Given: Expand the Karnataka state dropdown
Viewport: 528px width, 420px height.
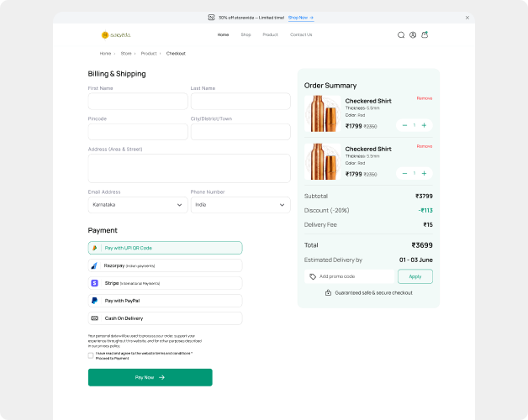Looking at the screenshot, I should pyautogui.click(x=138, y=205).
